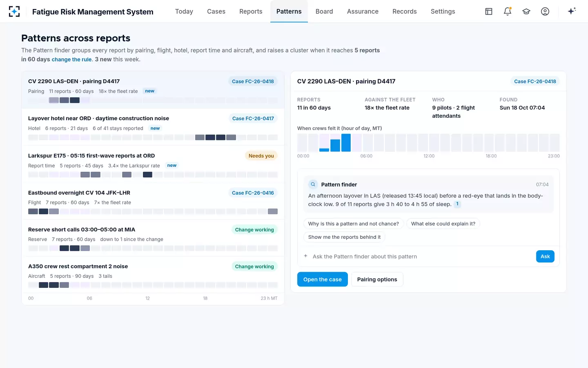
Task: Click 'Sun 18 Oct 07:04' found value
Action: 522,108
